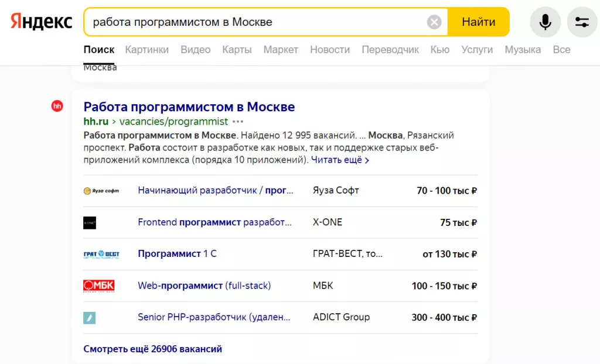Click Смотреть ещё 26906 вакансий link
The image size is (600, 364).
click(x=152, y=349)
